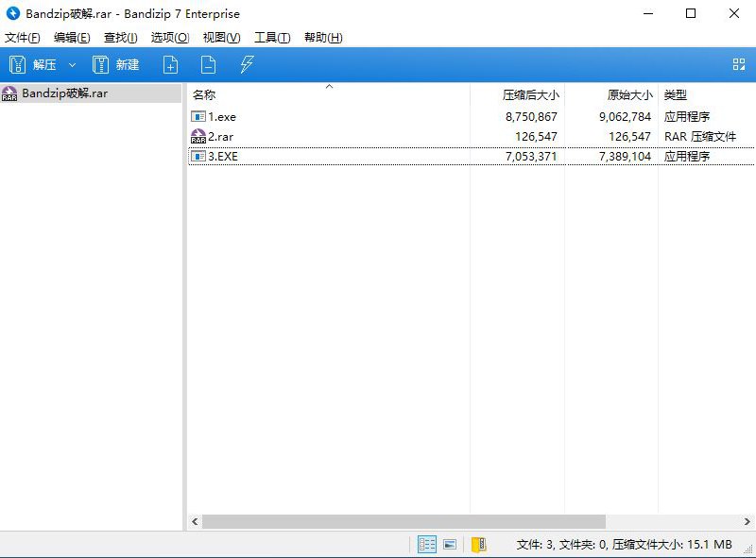
Task: Open the 帮助(H) menu
Action: 323,38
